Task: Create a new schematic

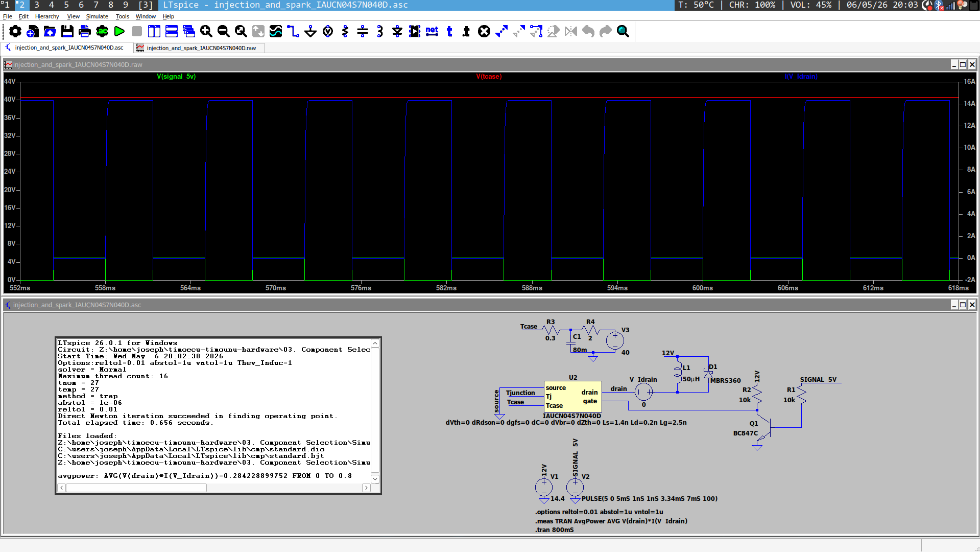Action: (33, 32)
